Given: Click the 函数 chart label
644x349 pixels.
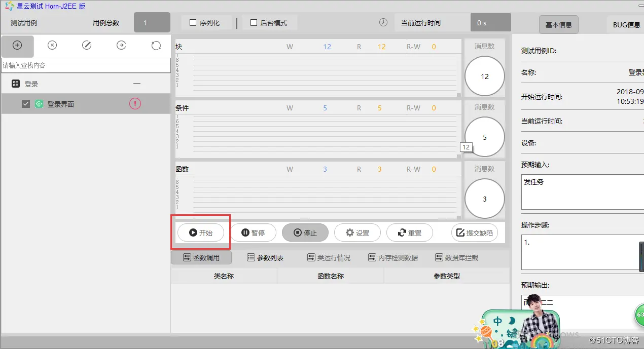Looking at the screenshot, I should pyautogui.click(x=182, y=169).
